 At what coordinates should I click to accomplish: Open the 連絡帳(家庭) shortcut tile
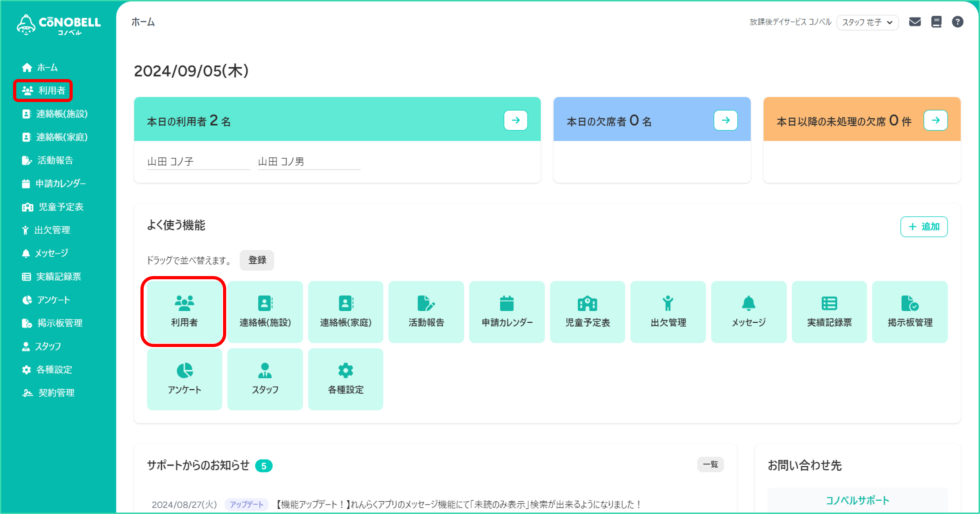[346, 312]
